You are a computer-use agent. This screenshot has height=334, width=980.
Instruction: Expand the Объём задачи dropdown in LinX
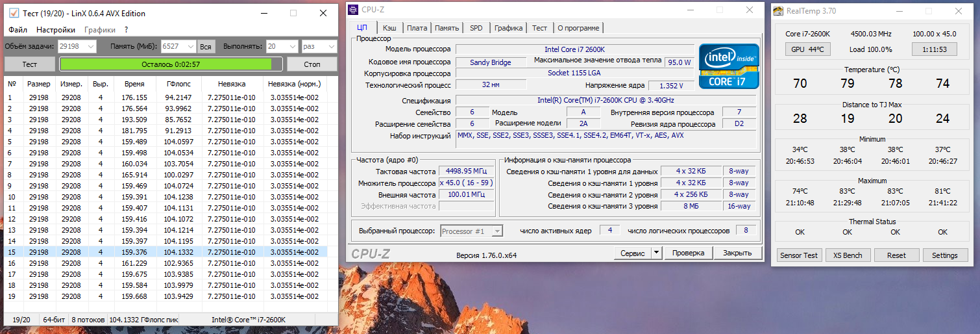tap(91, 46)
